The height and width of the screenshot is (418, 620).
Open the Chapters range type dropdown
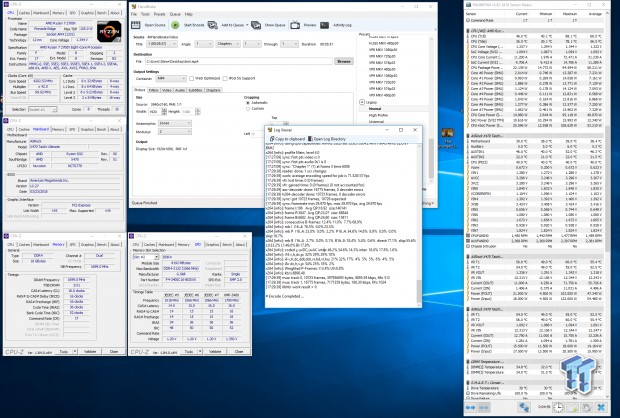tap(228, 44)
